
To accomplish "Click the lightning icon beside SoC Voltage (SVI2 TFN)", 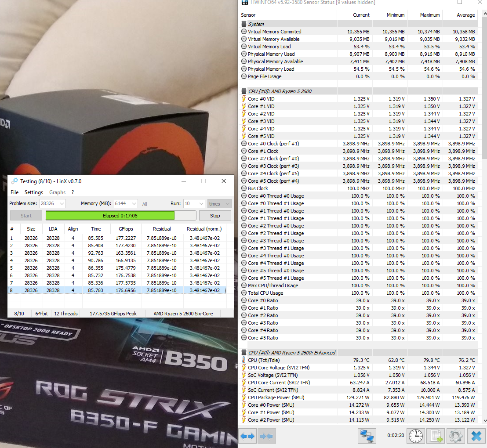I will 244,375.
